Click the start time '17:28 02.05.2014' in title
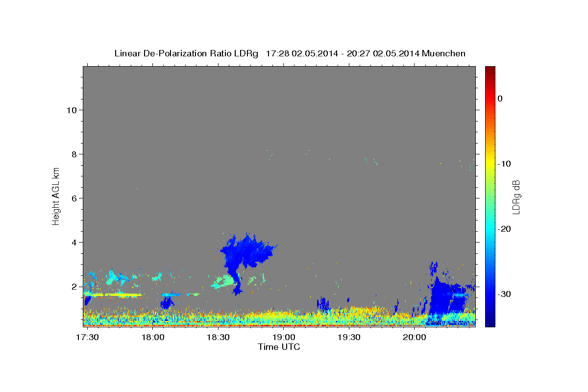588x392 pixels. point(302,53)
